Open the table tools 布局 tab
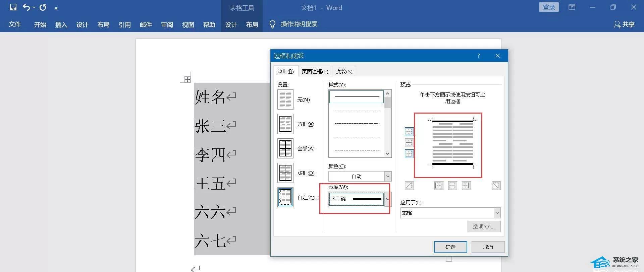This screenshot has width=644, height=272. (252, 24)
